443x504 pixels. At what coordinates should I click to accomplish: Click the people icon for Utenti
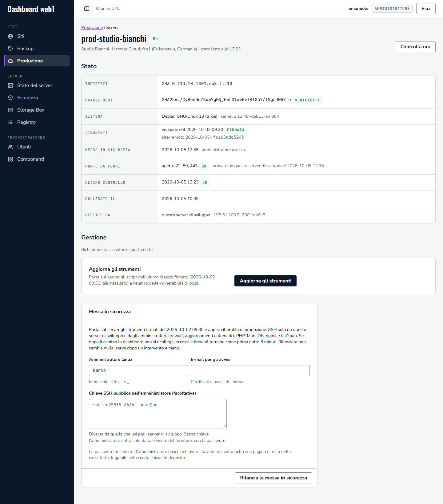tap(10, 147)
